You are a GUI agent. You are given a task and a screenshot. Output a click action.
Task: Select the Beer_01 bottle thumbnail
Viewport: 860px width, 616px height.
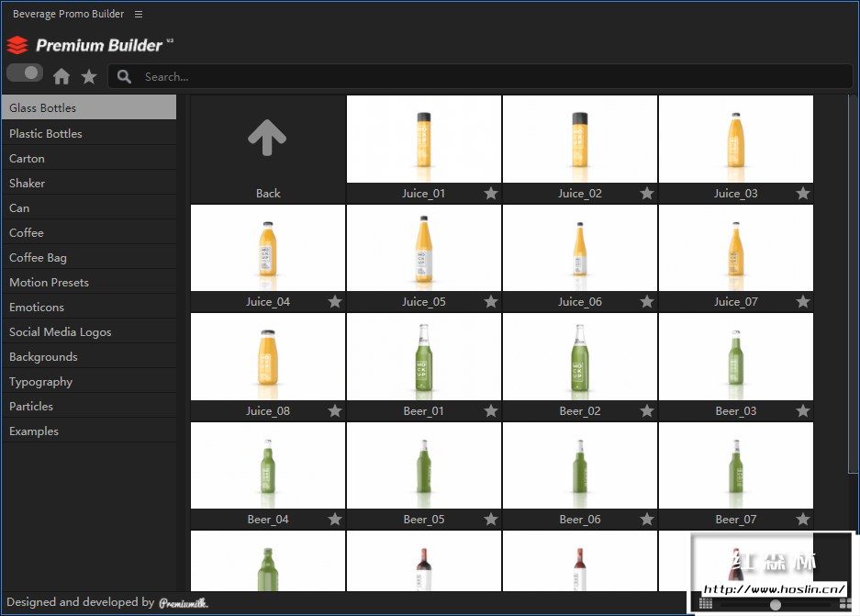tap(424, 356)
